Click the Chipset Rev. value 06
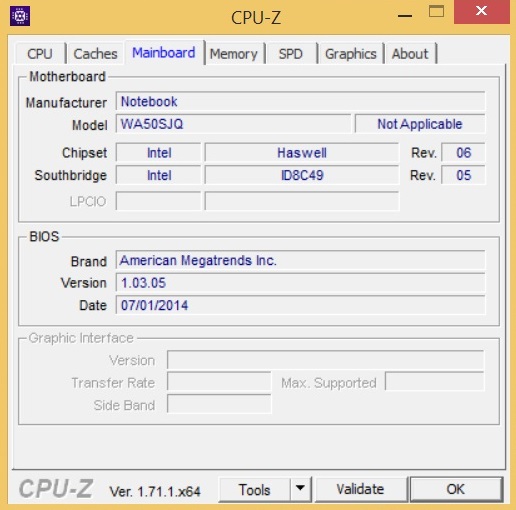Viewport: 516px width, 510px height. pyautogui.click(x=463, y=153)
